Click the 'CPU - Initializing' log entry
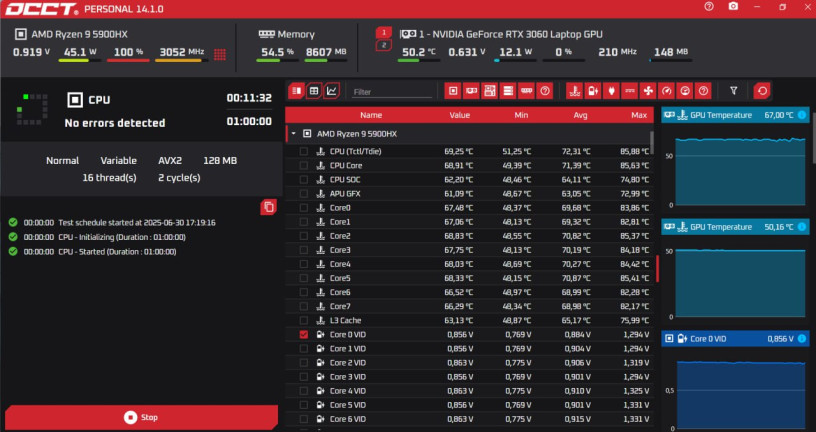 coord(122,237)
